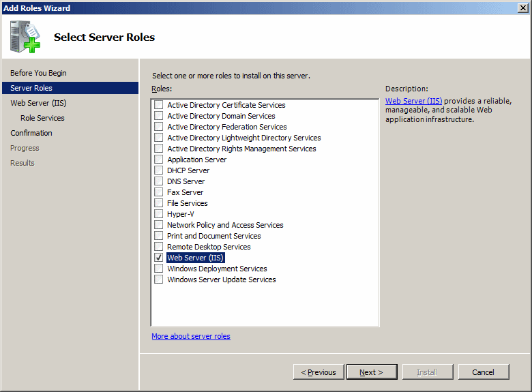The height and width of the screenshot is (392, 532).
Task: Highlight the File Services role label
Action: [188, 203]
